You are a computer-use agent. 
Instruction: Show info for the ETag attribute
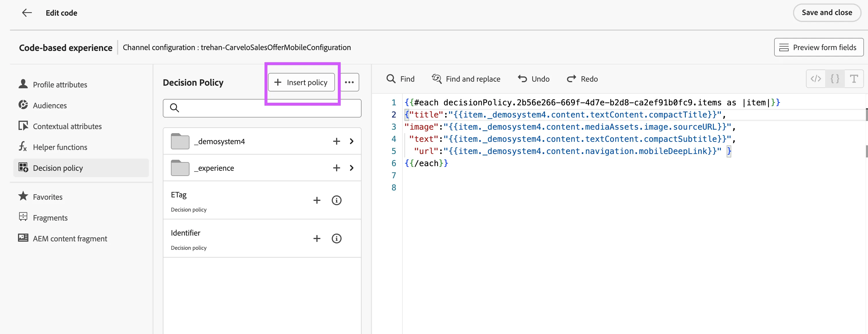336,200
